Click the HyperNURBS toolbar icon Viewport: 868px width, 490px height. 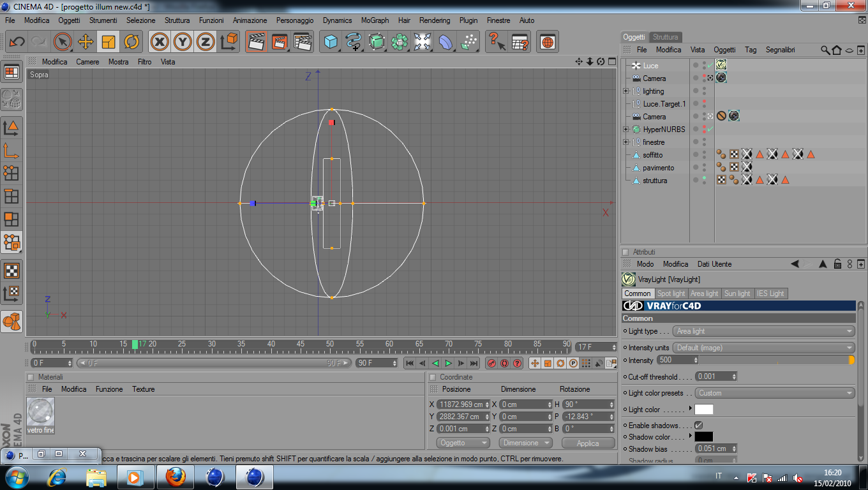(377, 42)
